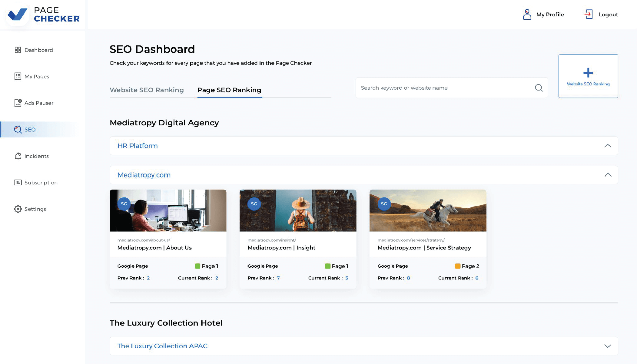Open the About Us office thumbnail

pyautogui.click(x=168, y=210)
